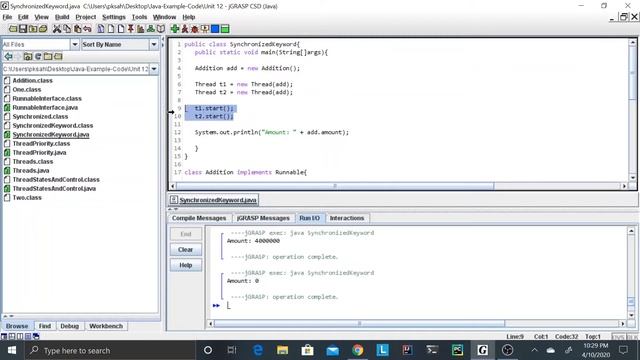Viewport: 640px width, 360px height.
Task: Switch to the Find tab
Action: [x=45, y=326]
